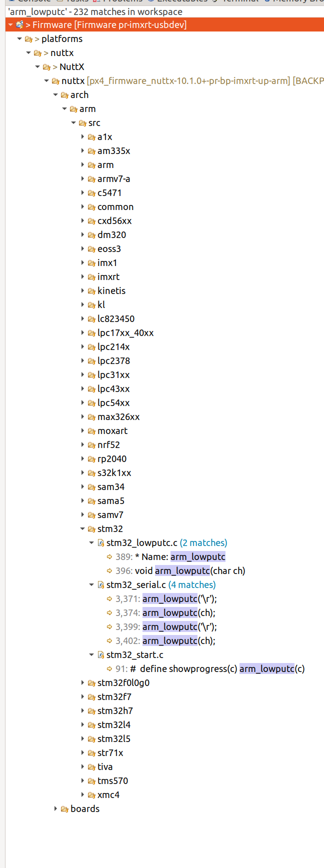Click match arrow icon for line 396

click(x=109, y=570)
